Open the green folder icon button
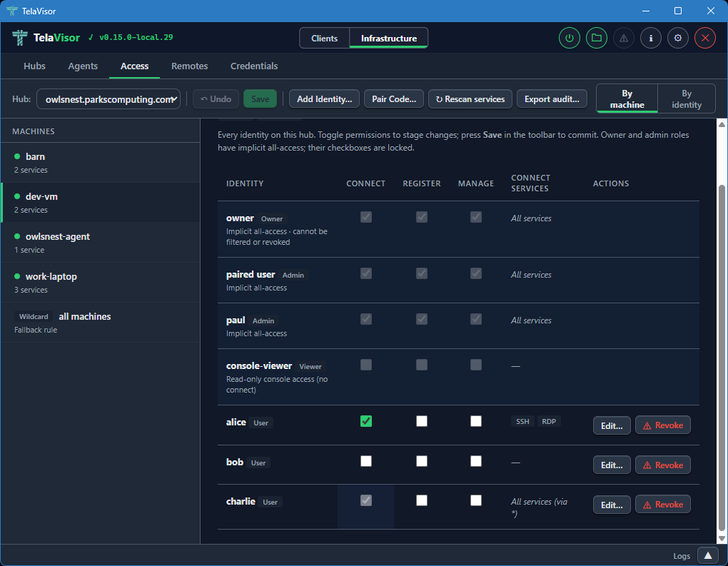The width and height of the screenshot is (728, 566). 597,38
